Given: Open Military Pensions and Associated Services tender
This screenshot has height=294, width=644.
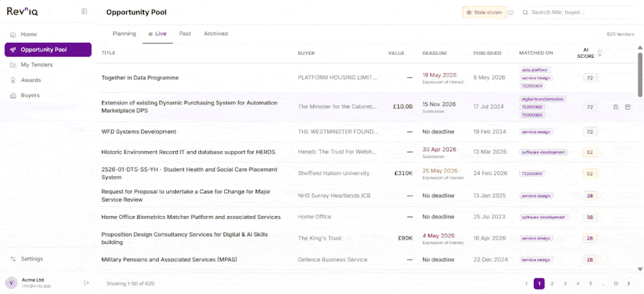Looking at the screenshot, I should 170,259.
